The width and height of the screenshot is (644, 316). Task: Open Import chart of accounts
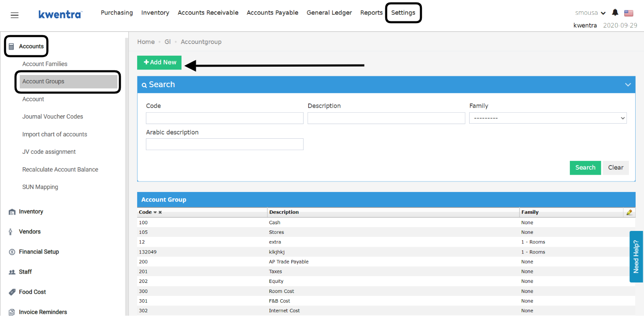coord(55,135)
